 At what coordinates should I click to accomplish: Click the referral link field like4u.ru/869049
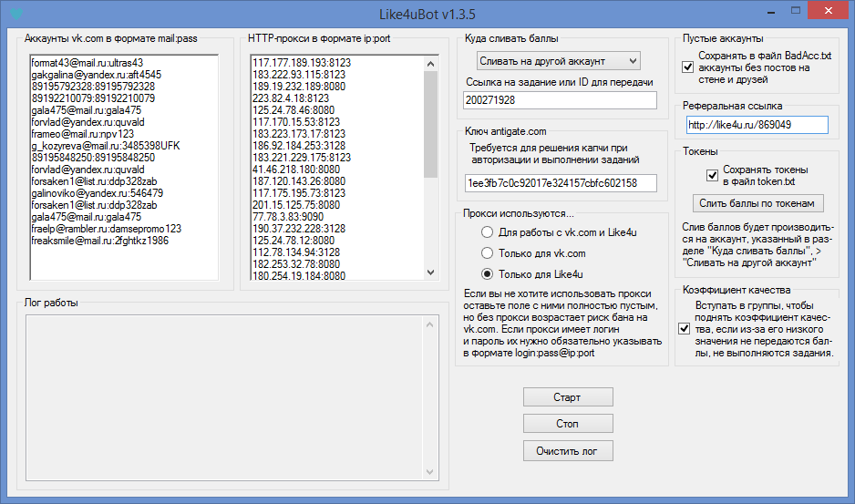click(757, 125)
